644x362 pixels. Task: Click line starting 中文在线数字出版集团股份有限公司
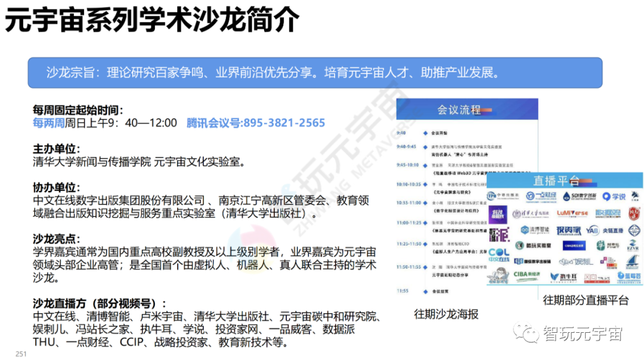coord(201,200)
